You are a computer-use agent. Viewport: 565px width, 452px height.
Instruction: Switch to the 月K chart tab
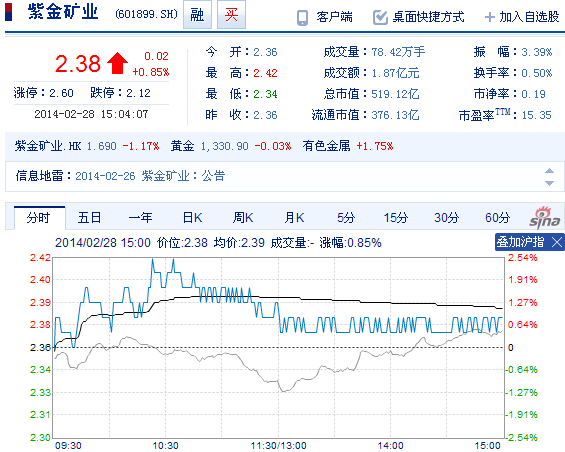[294, 218]
